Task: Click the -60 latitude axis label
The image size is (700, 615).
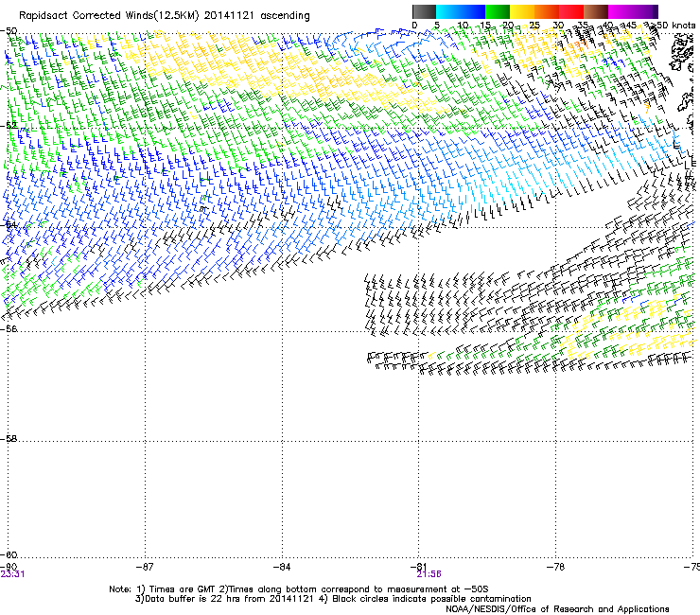Action: [9, 554]
